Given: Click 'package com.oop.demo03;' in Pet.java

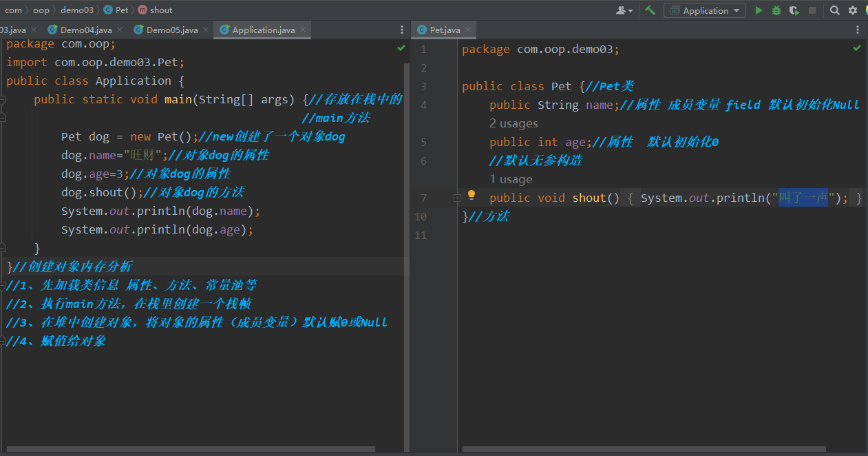Looking at the screenshot, I should pos(541,50).
